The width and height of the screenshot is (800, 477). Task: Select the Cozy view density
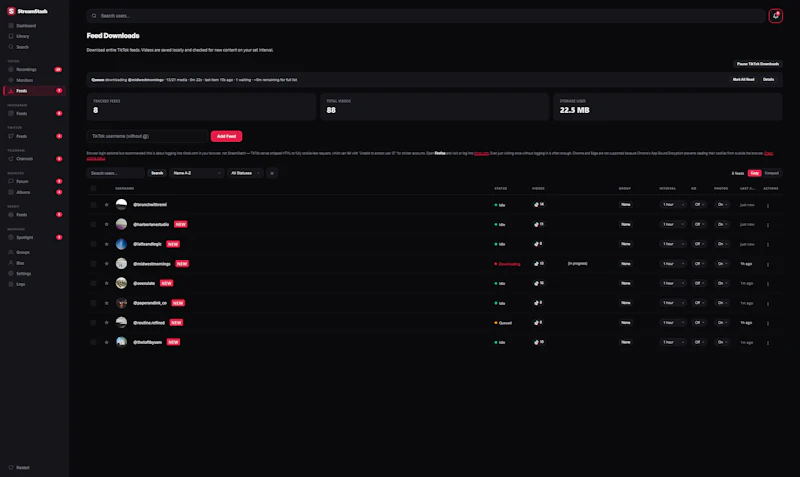[755, 173]
